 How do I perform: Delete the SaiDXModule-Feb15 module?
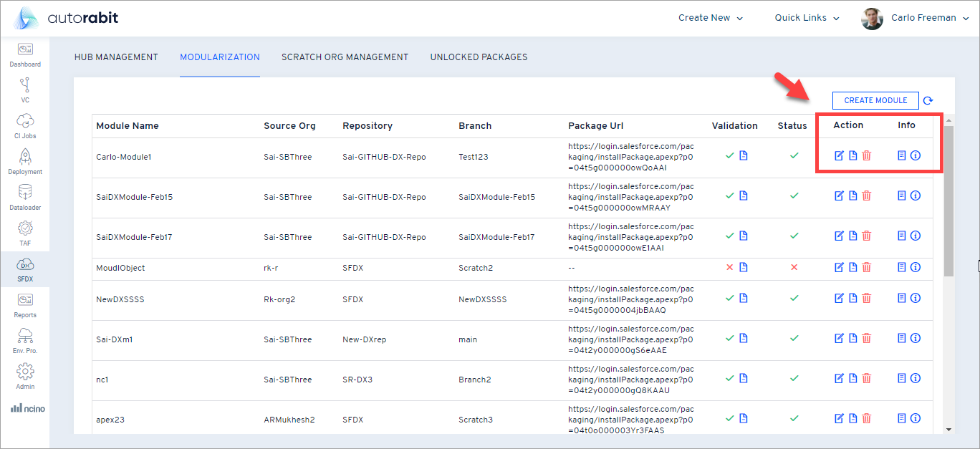click(x=867, y=195)
